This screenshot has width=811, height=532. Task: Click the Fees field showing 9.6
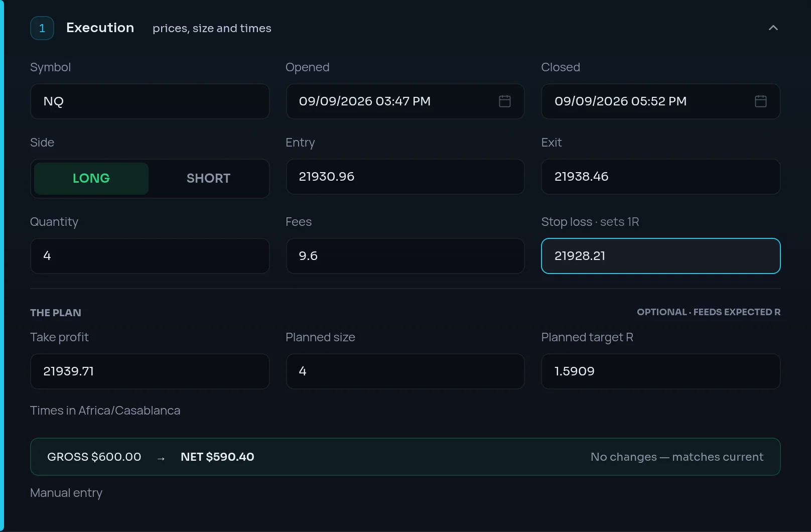tap(405, 256)
